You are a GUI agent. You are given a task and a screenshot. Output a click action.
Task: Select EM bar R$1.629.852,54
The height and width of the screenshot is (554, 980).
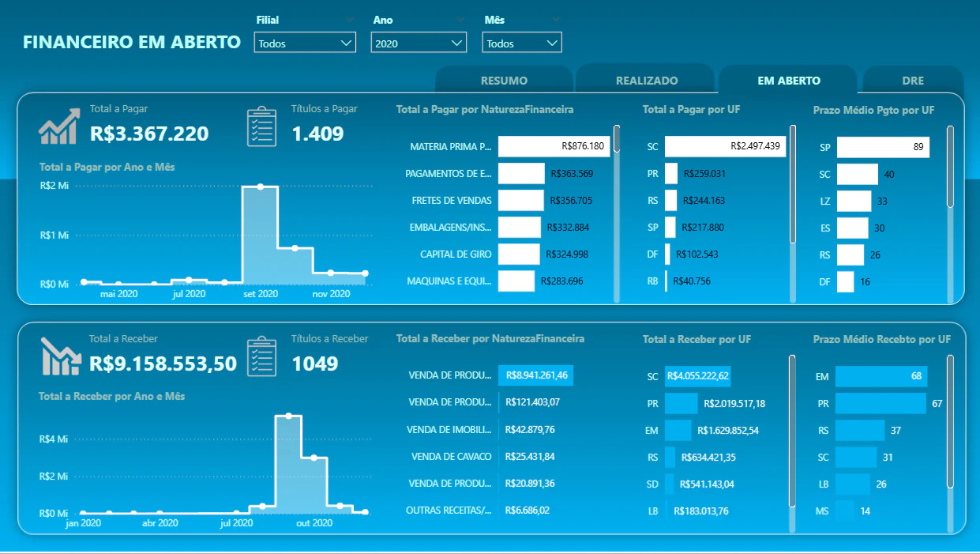coord(678,430)
